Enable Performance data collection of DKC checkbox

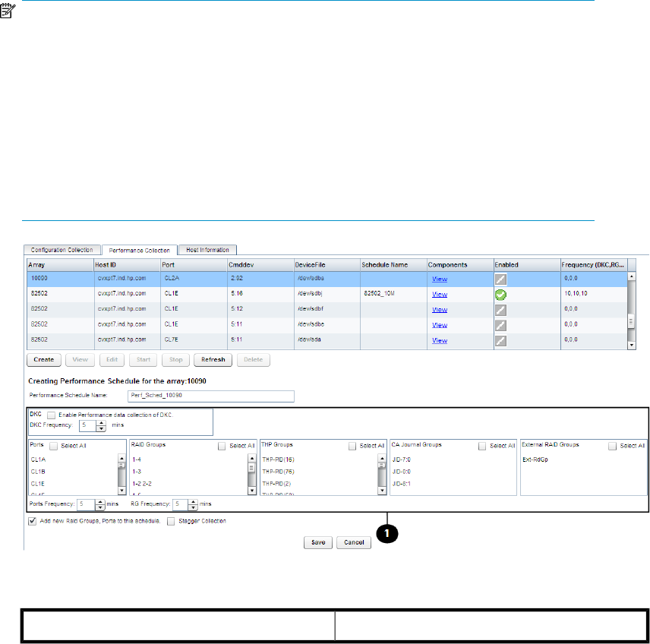[x=52, y=415]
